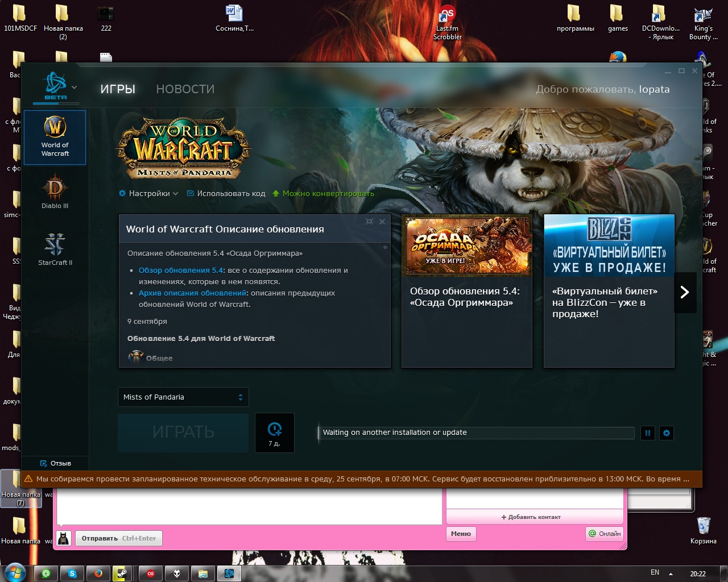Switch to the ИГРЫ tab
The width and height of the screenshot is (728, 582).
(118, 89)
